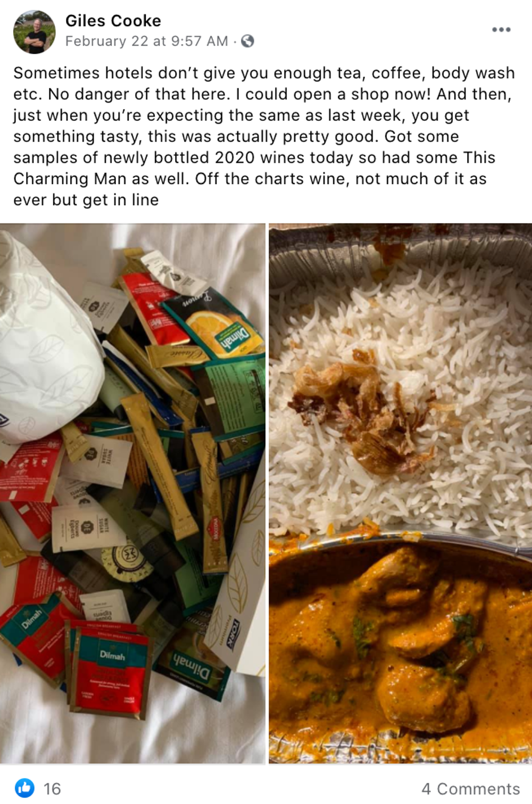View the 4 Comments on this post

[471, 789]
